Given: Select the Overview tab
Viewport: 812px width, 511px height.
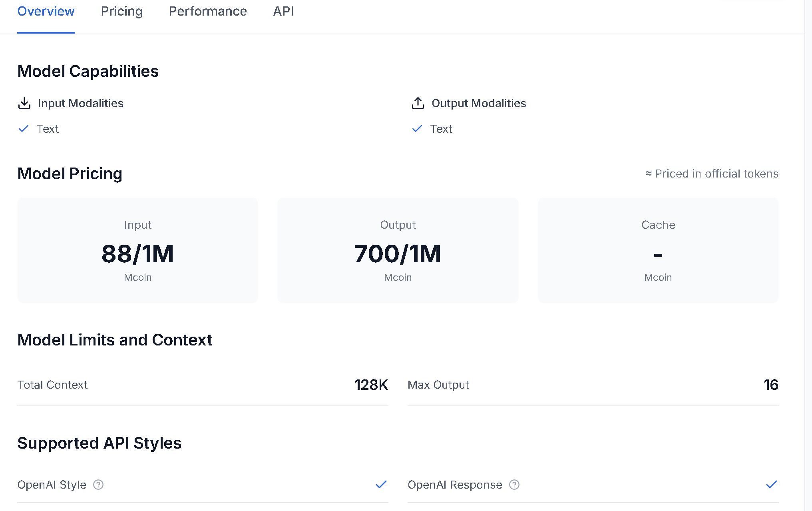Looking at the screenshot, I should pos(46,11).
